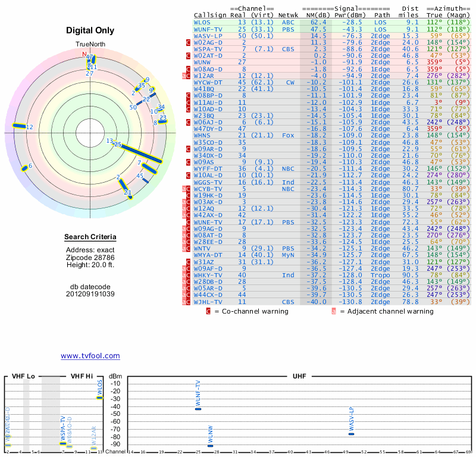Screen dimensions: 476x457
Task: Click the Search Criteria heading
Action: pyautogui.click(x=90, y=237)
